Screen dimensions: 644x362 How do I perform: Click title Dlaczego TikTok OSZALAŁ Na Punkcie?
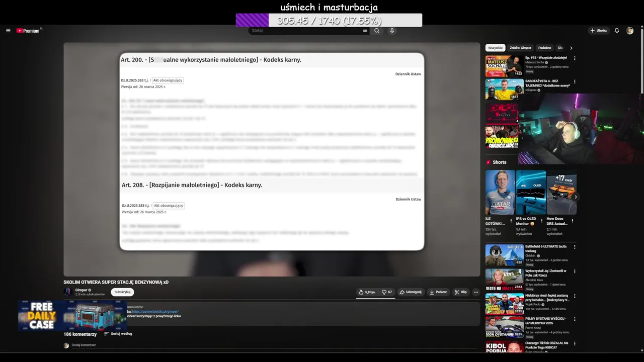click(546, 345)
